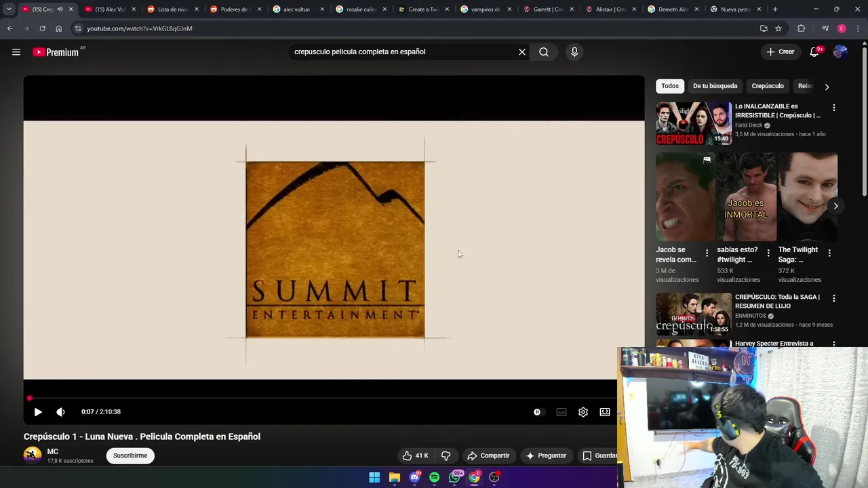Open the MC channel name link
Screen dimensions: 868x488
[53, 451]
